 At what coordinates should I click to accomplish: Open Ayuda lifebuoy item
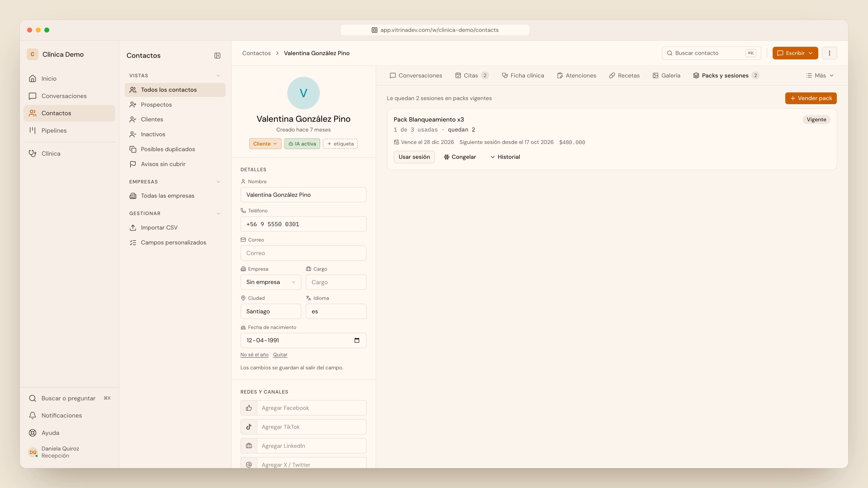pos(69,433)
